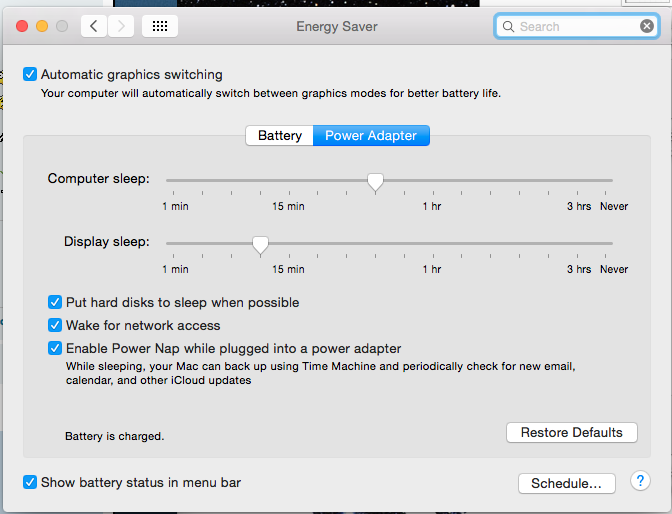Click the Display sleep slider thumb
Viewport: 672px width, 514px height.
pos(260,245)
